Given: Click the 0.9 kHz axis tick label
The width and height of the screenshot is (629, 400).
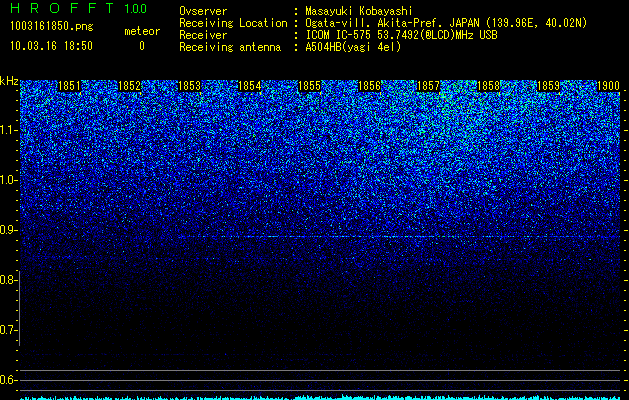Looking at the screenshot, I should click(x=8, y=230).
